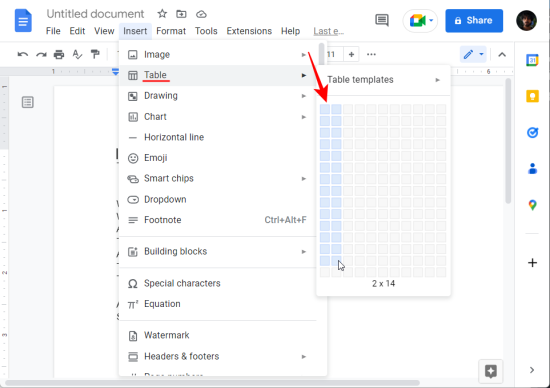Open the toolbar More options dots
The width and height of the screenshot is (550, 388).
[371, 54]
